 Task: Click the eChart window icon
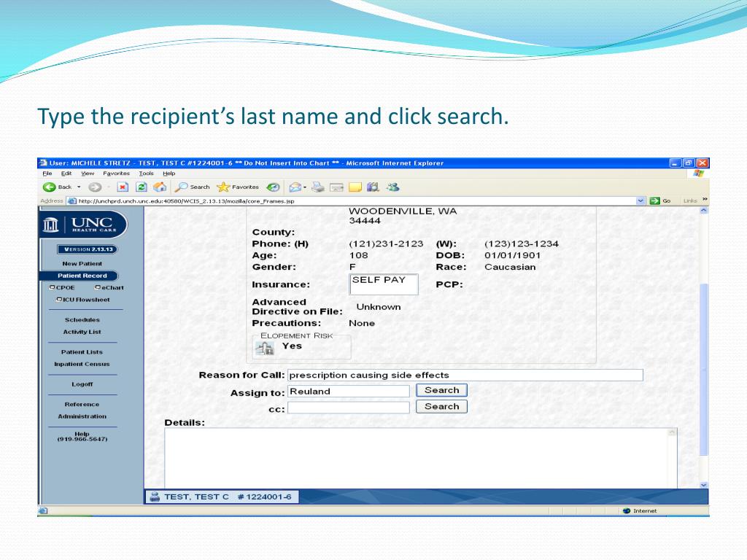tap(98, 287)
